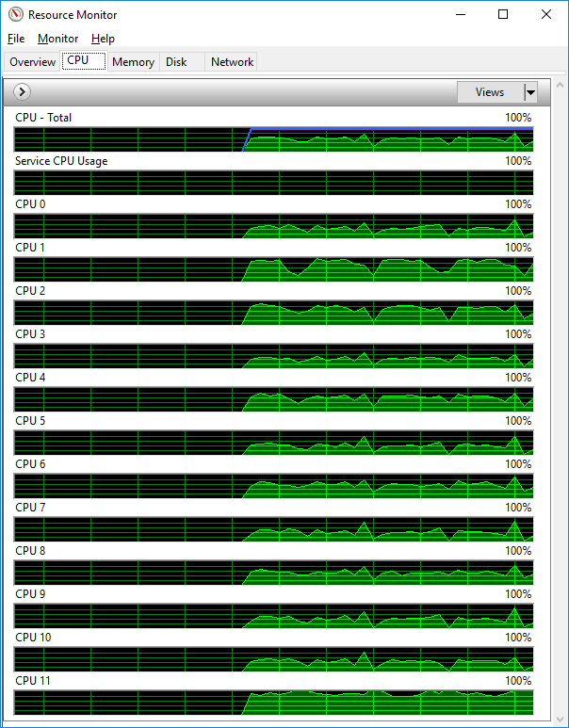Open the Monitor menu
569x728 pixels.
(58, 39)
